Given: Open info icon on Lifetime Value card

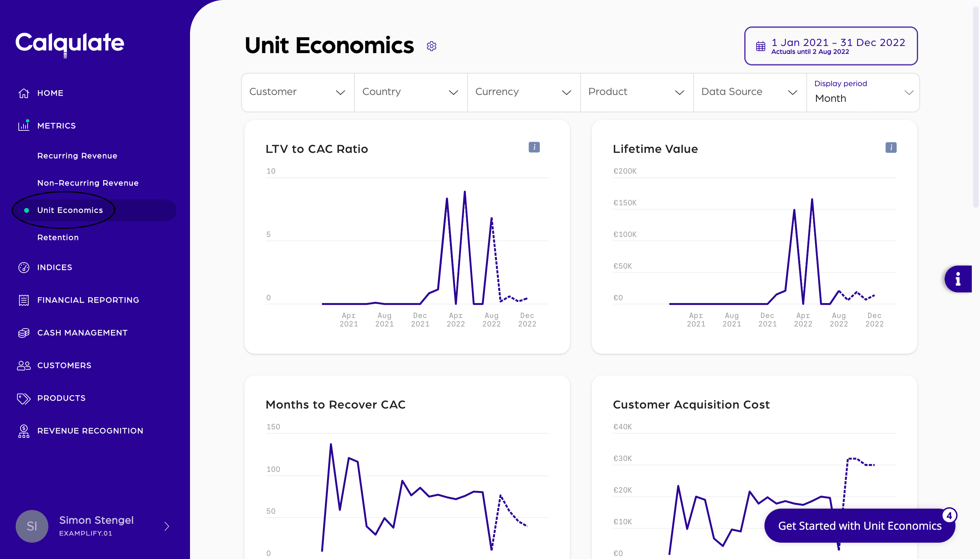Looking at the screenshot, I should tap(890, 147).
